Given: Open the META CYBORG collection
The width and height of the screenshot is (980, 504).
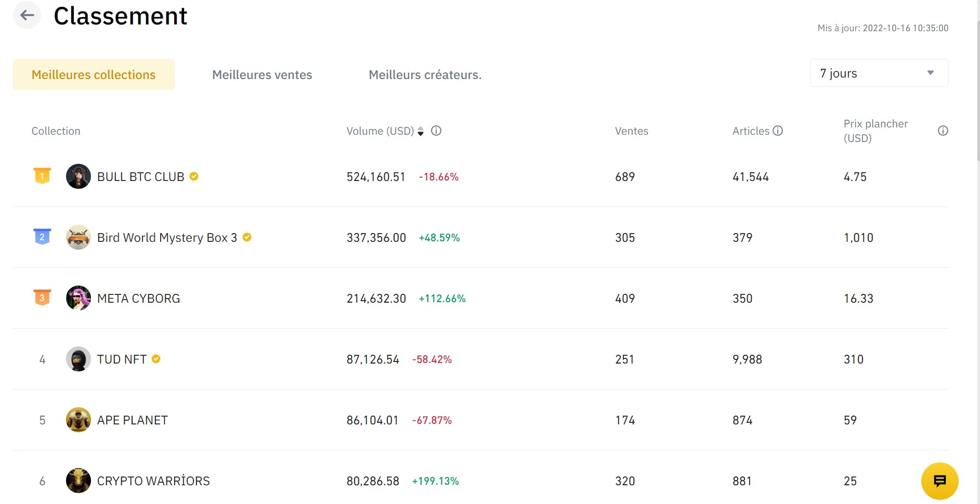Looking at the screenshot, I should [x=138, y=298].
